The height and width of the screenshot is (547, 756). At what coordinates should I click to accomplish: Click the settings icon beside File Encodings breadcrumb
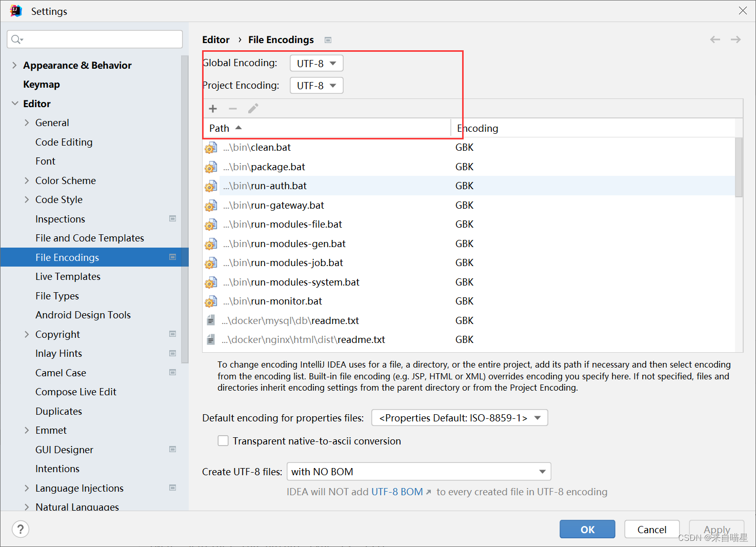[328, 39]
